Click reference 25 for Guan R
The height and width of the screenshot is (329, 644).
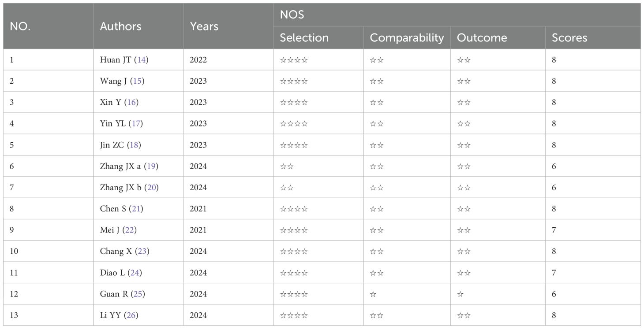(x=138, y=294)
